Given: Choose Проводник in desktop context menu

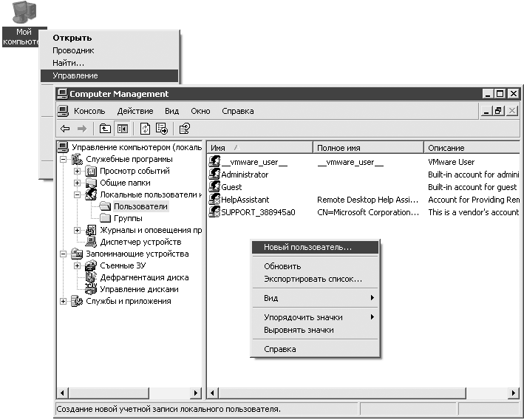Looking at the screenshot, I should click(x=109, y=50).
